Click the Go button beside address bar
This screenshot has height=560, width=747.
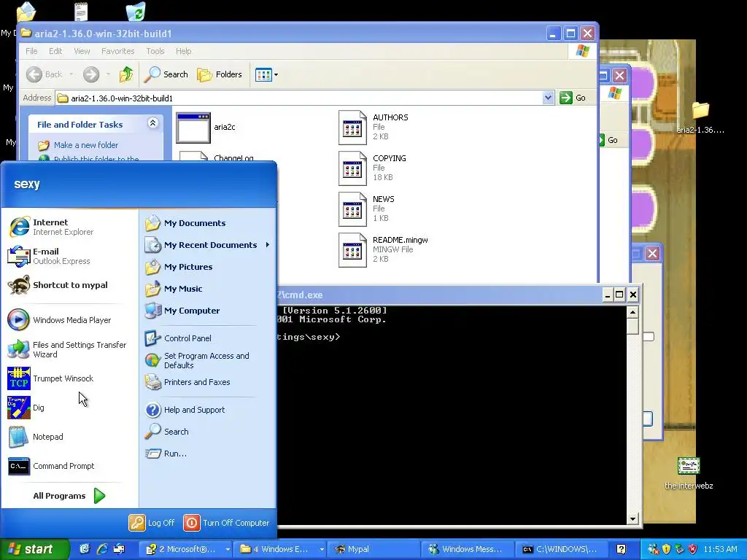[573, 98]
